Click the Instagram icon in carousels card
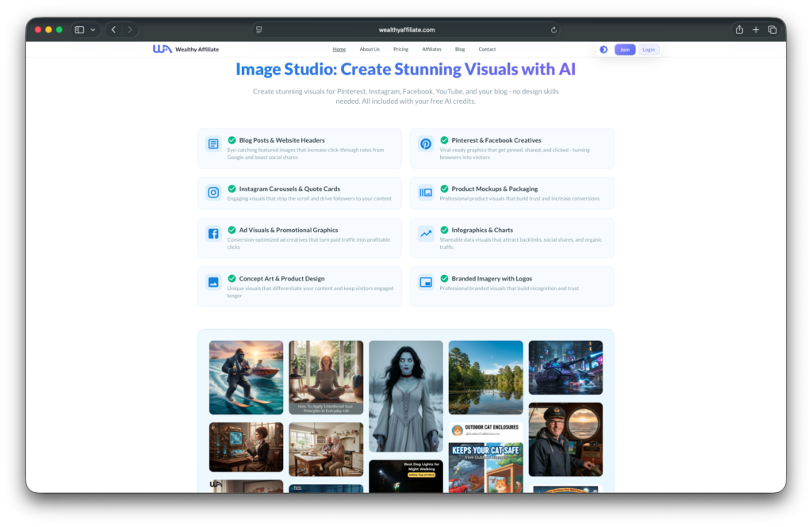The image size is (812, 527). tap(213, 193)
